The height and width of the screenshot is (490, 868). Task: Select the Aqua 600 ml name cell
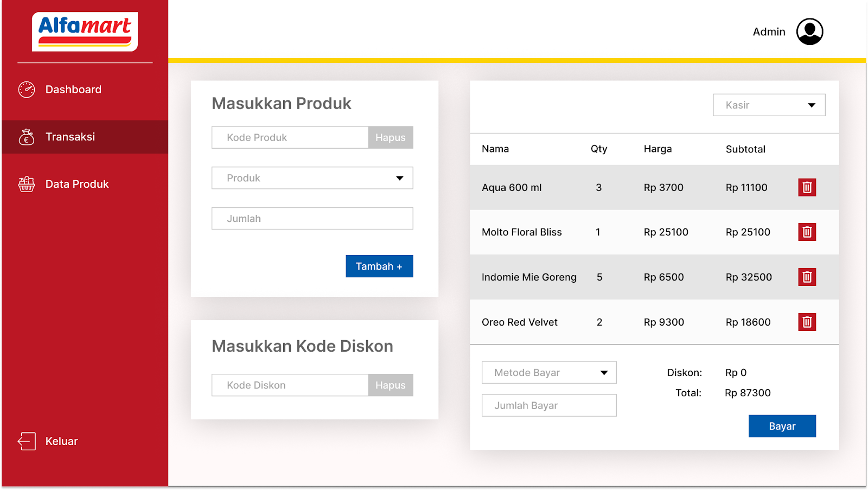(512, 187)
